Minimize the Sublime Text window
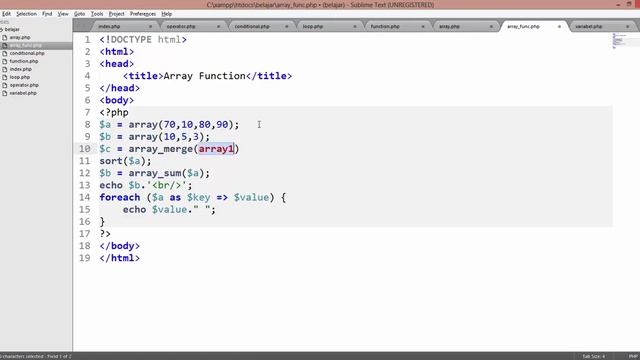Viewport: 640px width, 360px height. click(618, 4)
